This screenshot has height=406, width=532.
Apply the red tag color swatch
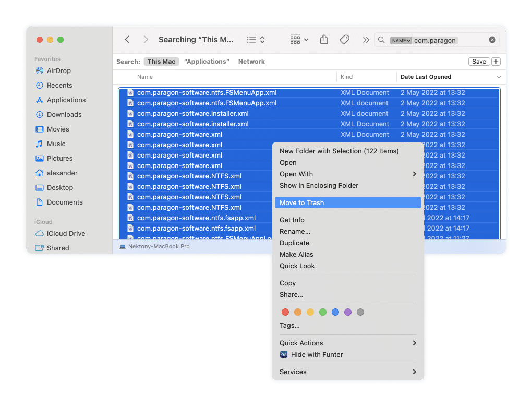coord(285,312)
